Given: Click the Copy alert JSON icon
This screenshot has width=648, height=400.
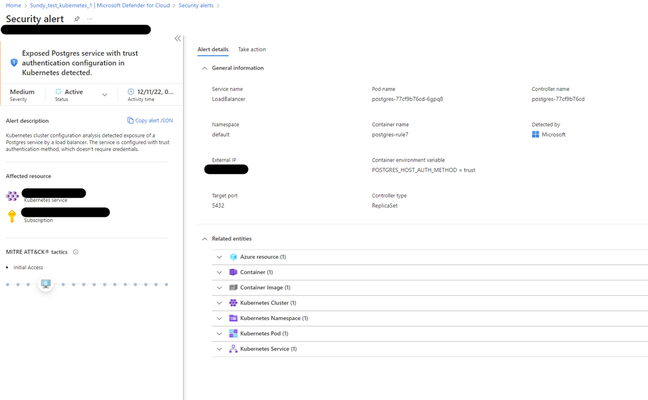Looking at the screenshot, I should pos(130,120).
